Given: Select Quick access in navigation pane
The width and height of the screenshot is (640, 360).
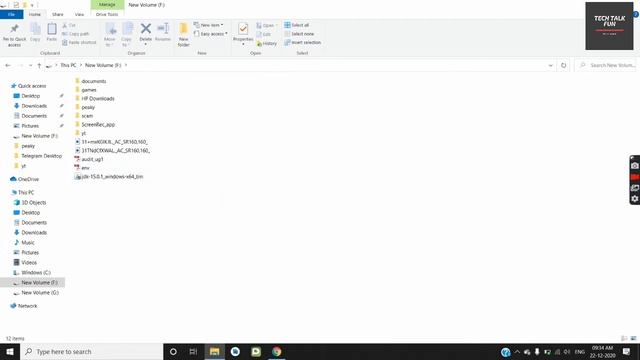Looking at the screenshot, I should pos(28,86).
